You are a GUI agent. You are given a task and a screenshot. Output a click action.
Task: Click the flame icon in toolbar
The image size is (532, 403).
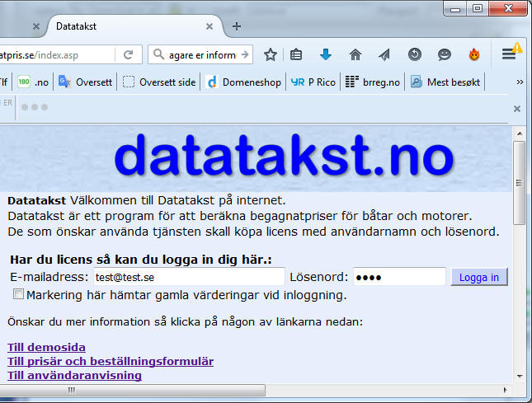point(474,55)
